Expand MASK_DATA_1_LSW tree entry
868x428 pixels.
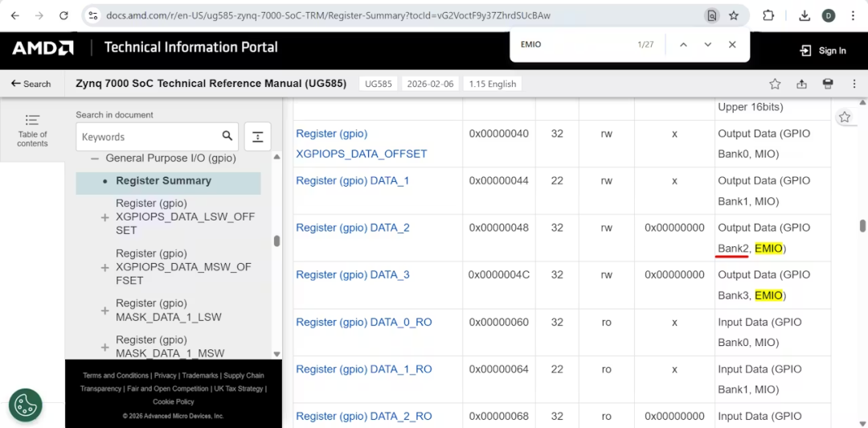pos(104,311)
